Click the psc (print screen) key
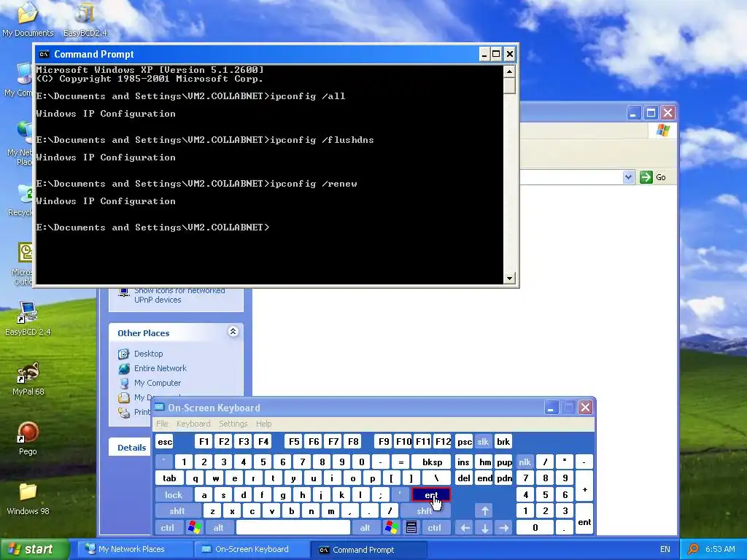The image size is (747, 560). click(x=464, y=441)
